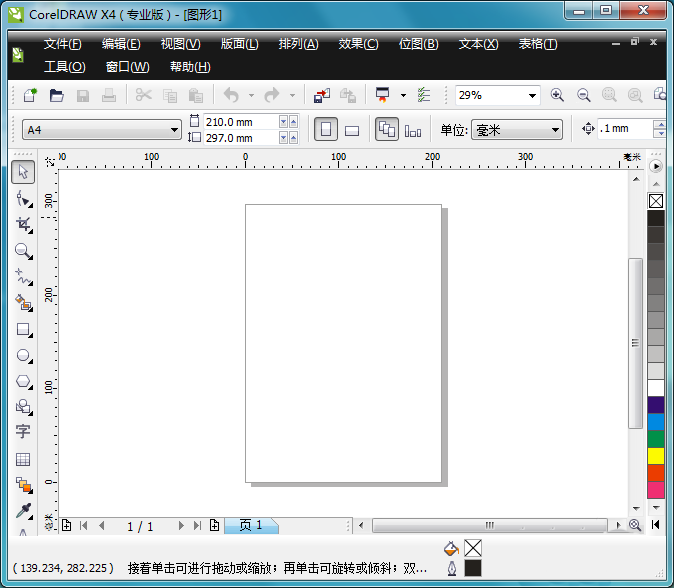Click the Zoom In toolbar button
The width and height of the screenshot is (674, 588).
coord(557,96)
